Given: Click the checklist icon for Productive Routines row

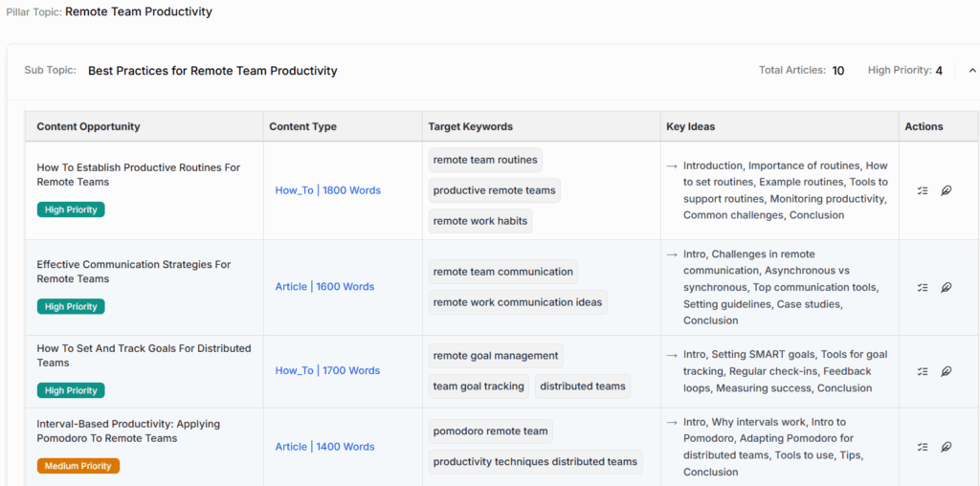Looking at the screenshot, I should tap(923, 190).
